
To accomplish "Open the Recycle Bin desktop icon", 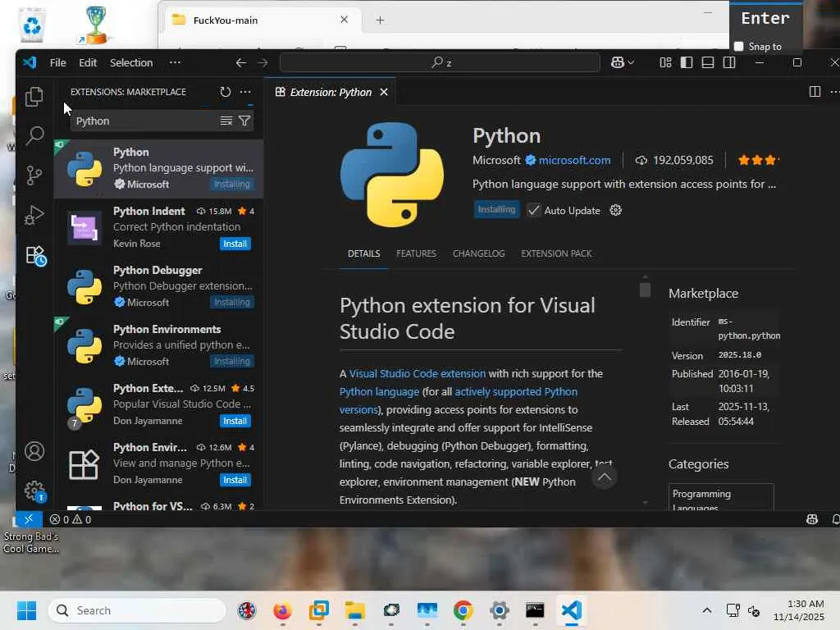I will [x=32, y=25].
